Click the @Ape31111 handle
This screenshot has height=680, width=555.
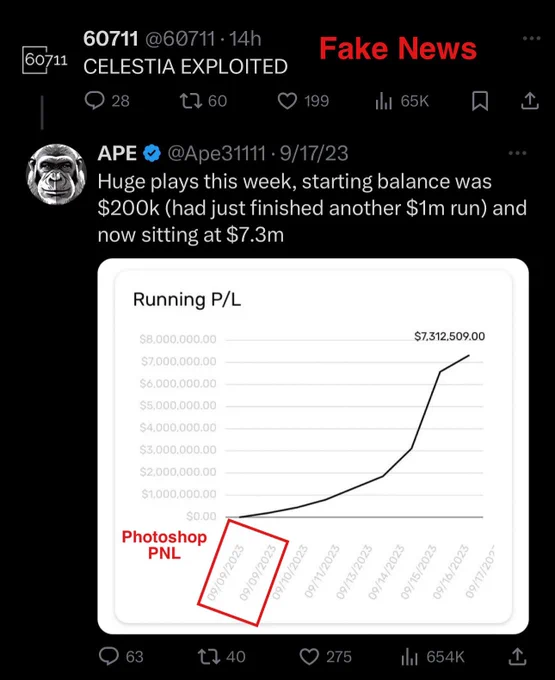tap(216, 153)
